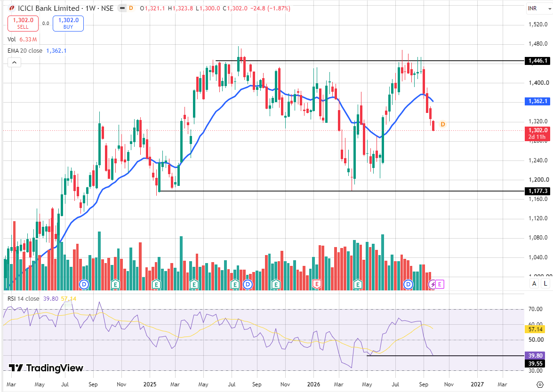Click the 1,520.0 price axis label
The width and height of the screenshot is (553, 392).
pyautogui.click(x=538, y=24)
